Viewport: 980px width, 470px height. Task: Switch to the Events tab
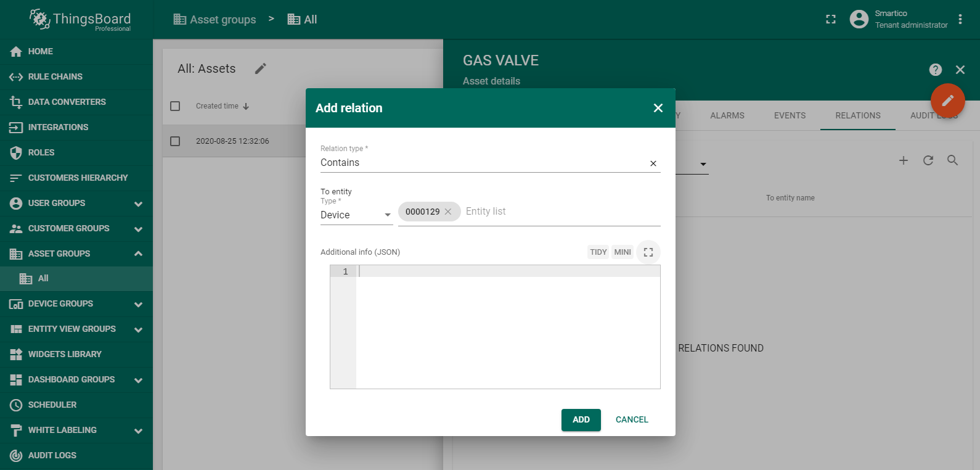click(x=790, y=115)
